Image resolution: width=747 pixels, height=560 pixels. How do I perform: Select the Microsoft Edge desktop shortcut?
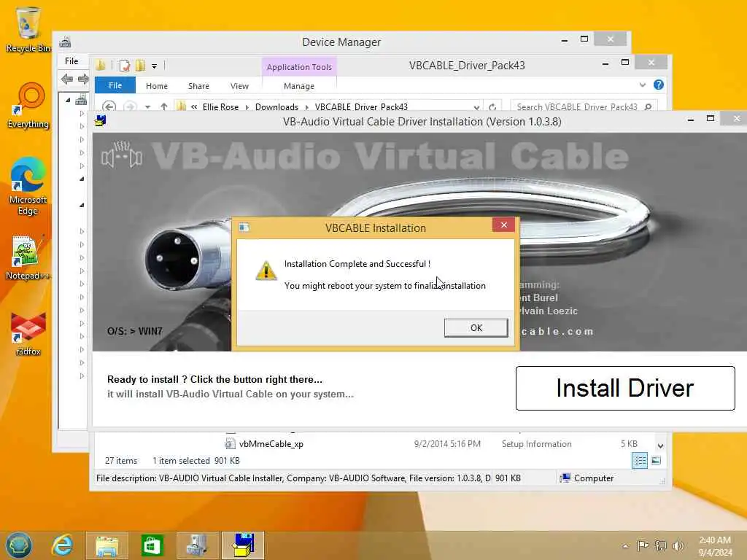coord(28,187)
